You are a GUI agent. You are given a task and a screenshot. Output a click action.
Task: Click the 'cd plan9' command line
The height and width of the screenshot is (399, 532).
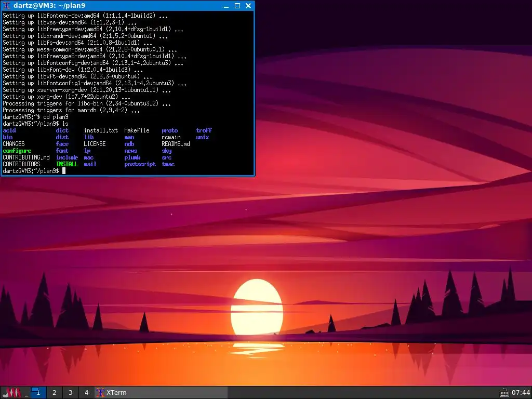point(36,117)
